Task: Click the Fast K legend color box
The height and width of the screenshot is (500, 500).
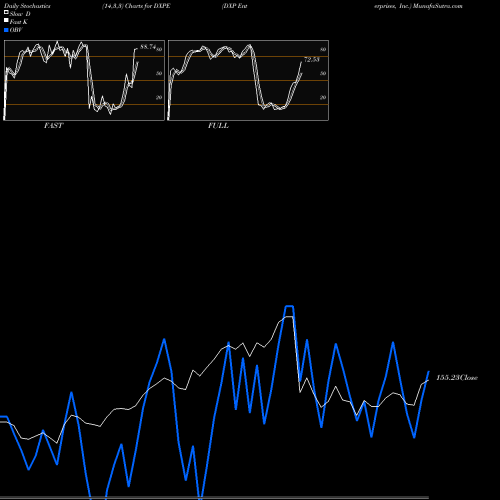Action: click(x=6, y=20)
